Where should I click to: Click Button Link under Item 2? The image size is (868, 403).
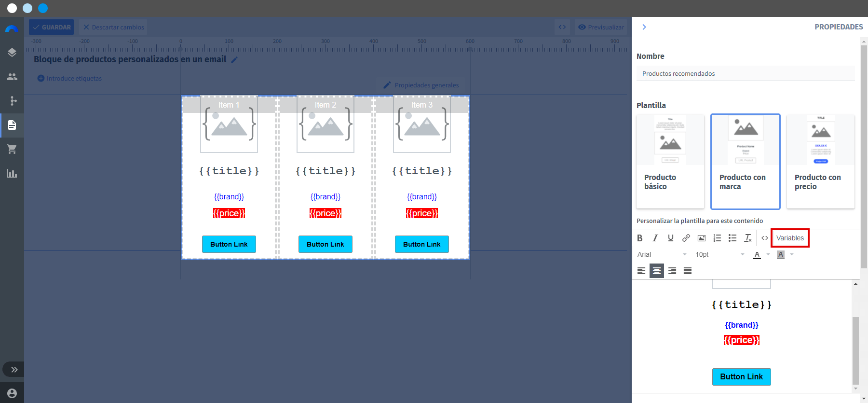tap(325, 244)
